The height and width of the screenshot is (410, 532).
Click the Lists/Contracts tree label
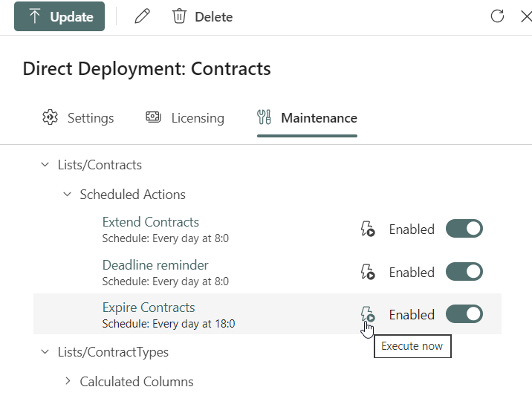100,165
